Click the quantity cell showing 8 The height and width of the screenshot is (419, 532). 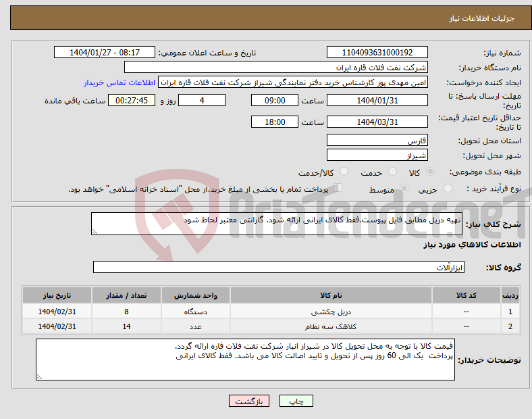pyautogui.click(x=126, y=312)
